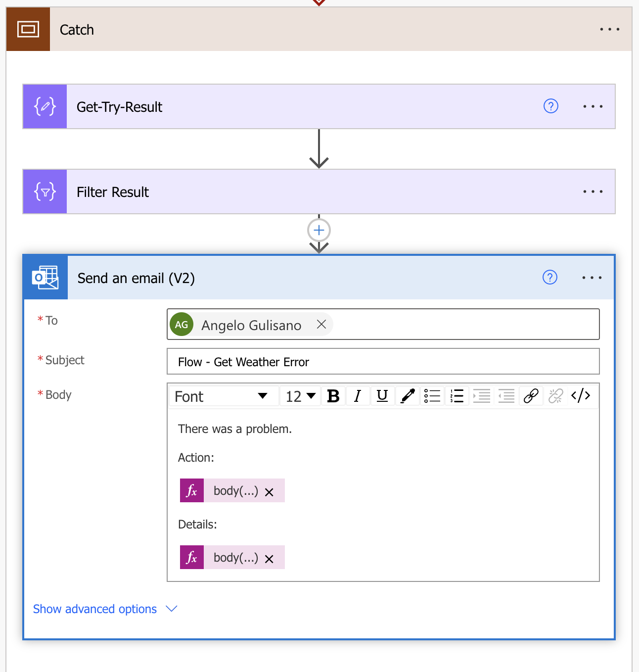Open the font color highlighter tool
639x672 pixels.
408,396
